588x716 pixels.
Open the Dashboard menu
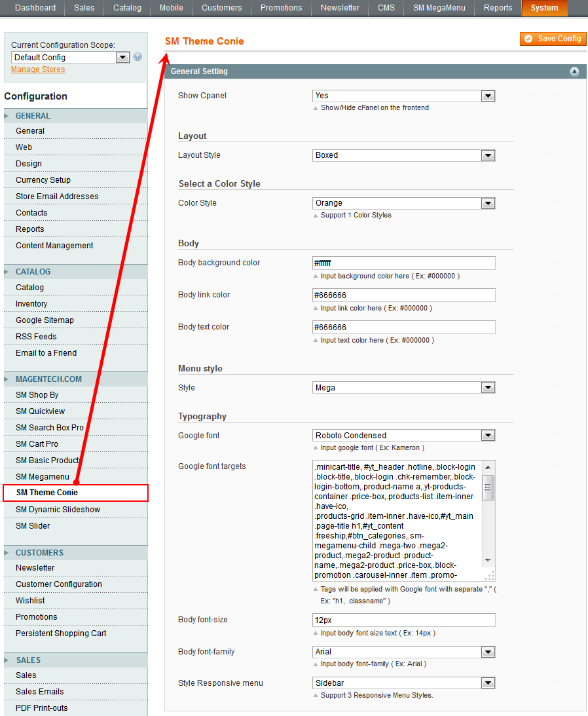point(35,8)
